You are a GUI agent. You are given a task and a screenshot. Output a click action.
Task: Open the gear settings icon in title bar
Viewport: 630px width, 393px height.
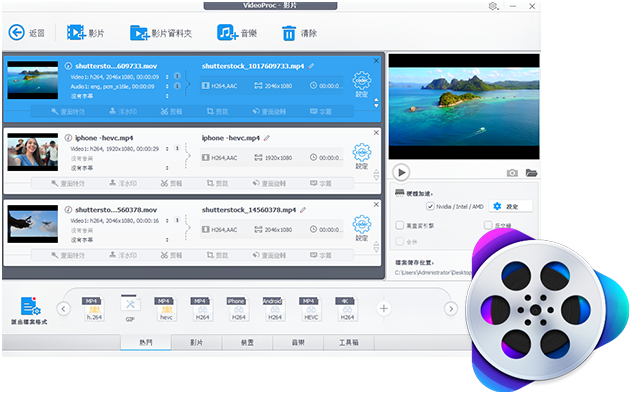coord(493,6)
